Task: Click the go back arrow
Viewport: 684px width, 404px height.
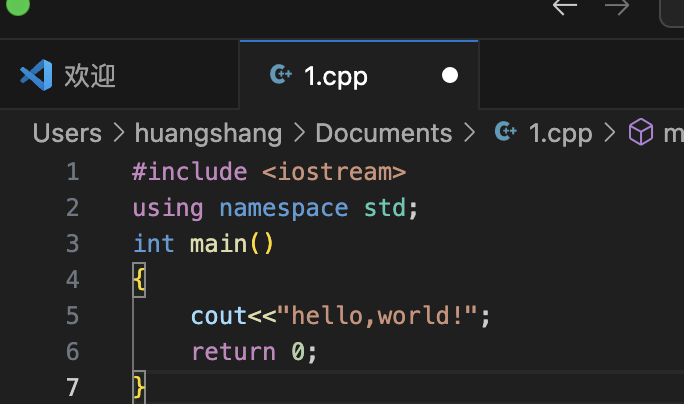Action: coord(565,7)
